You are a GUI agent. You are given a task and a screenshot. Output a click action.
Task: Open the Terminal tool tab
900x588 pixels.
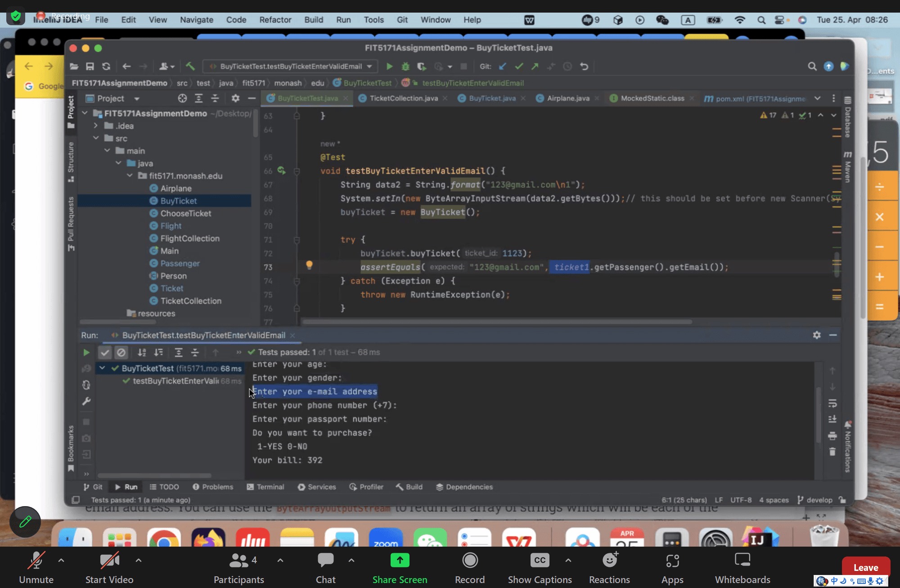click(265, 487)
